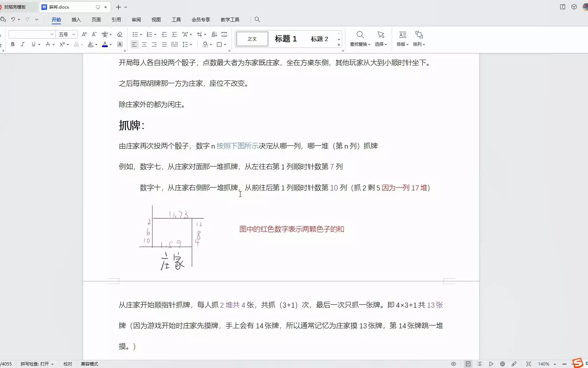Image resolution: width=588 pixels, height=368 pixels.
Task: Set justified paragraph alignment
Action: [x=164, y=44]
